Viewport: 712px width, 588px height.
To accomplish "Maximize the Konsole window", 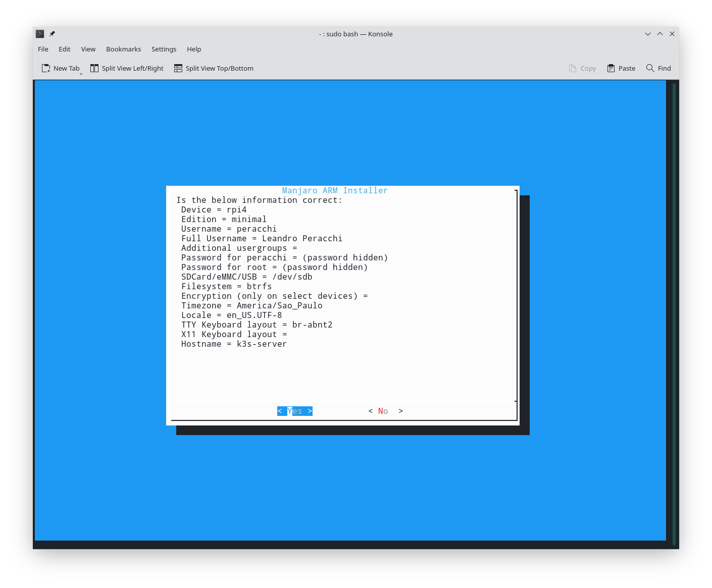I will (660, 34).
